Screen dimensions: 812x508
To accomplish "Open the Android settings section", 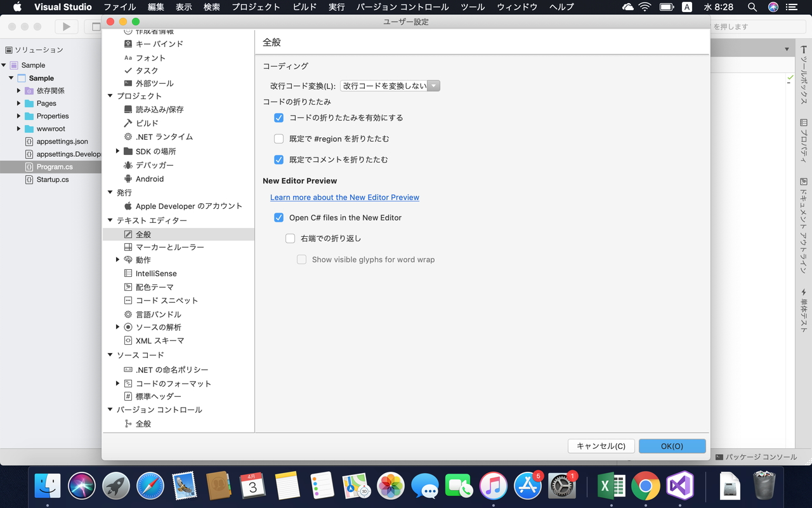I will pos(148,178).
